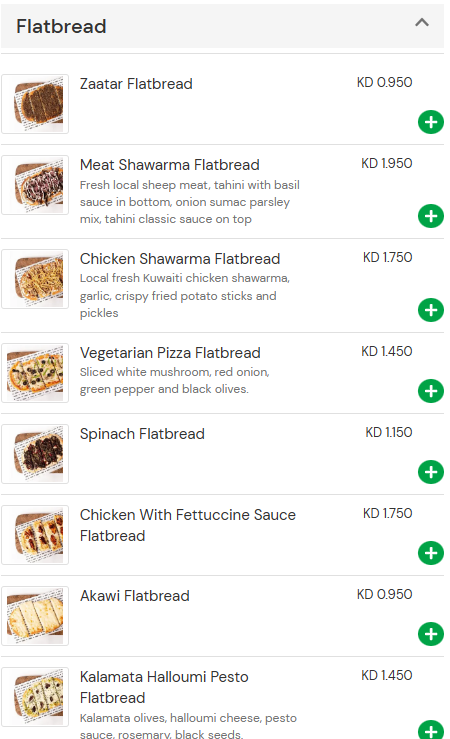Open Chicken With Fettuccine Sauce Flatbread title

[188, 525]
